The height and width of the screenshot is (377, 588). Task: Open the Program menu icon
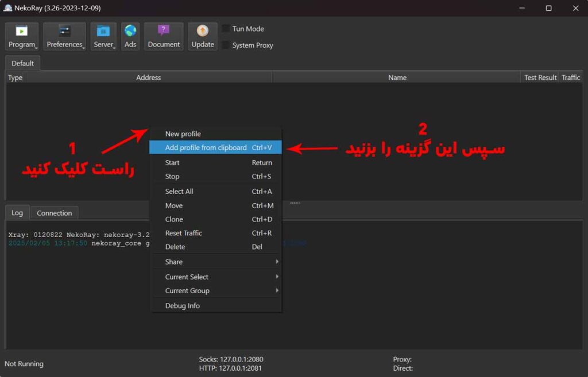click(22, 36)
